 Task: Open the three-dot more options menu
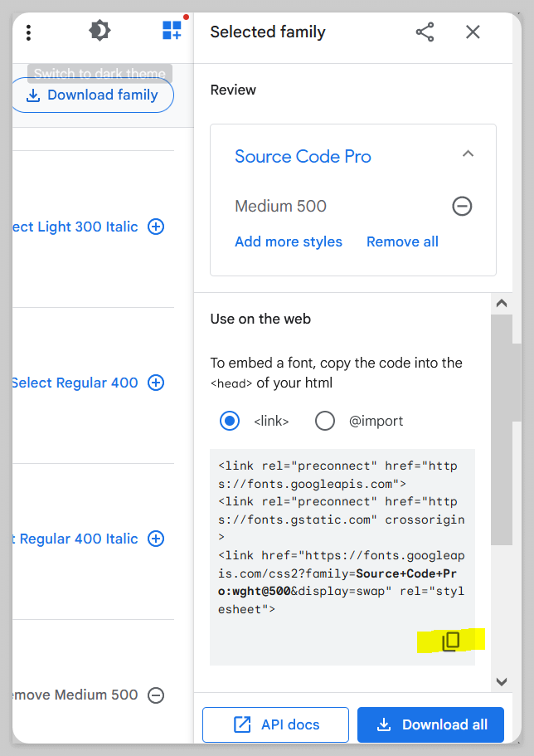(28, 32)
